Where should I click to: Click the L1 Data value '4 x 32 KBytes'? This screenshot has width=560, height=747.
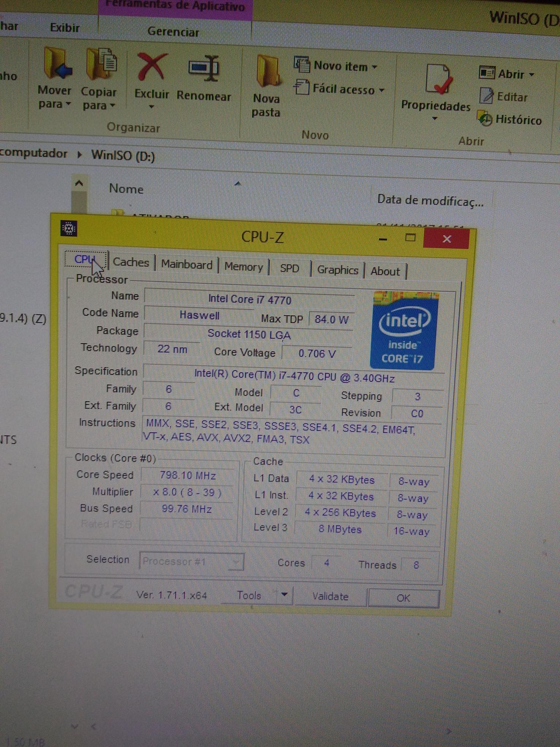tap(342, 479)
